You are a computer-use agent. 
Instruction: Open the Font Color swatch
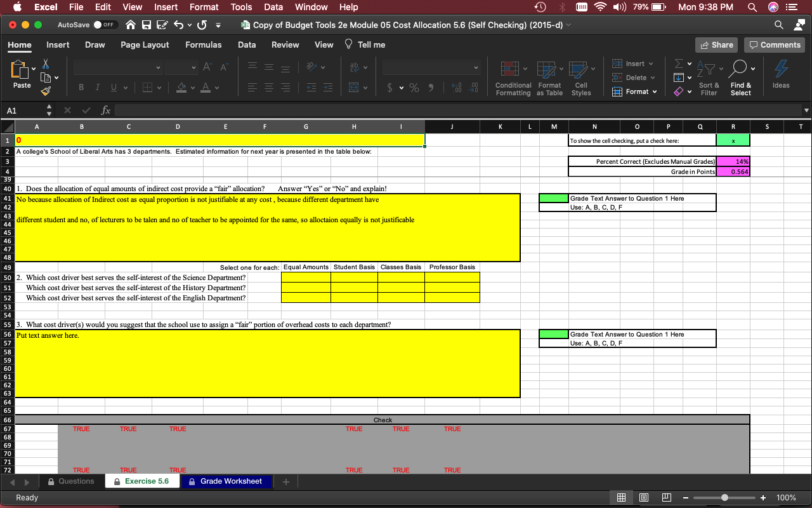click(207, 88)
